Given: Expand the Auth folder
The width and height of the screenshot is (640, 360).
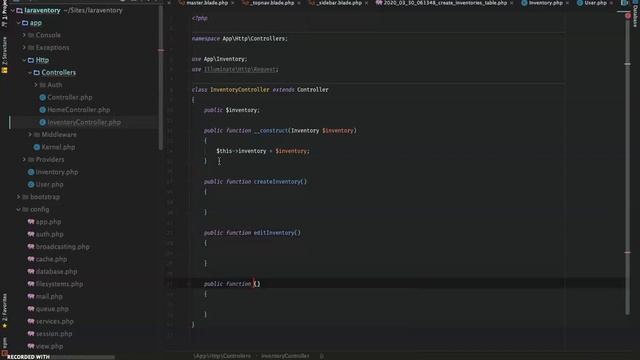Looking at the screenshot, I should coord(36,85).
